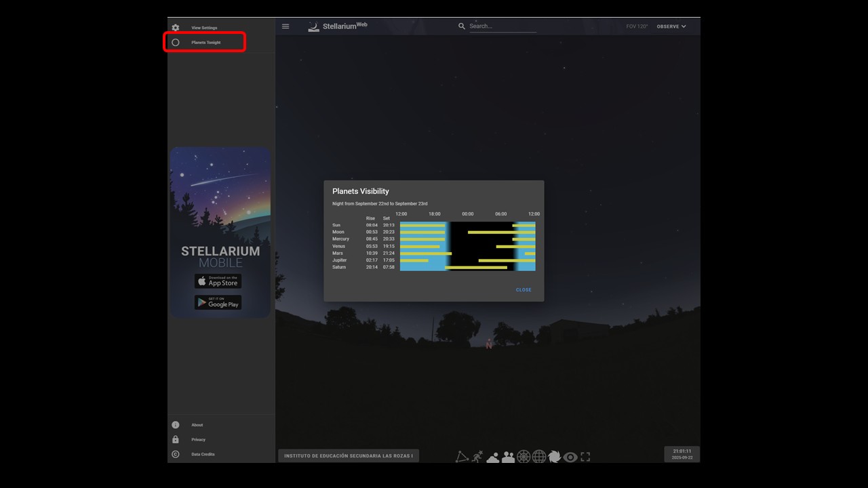Click Venus set time 19:15
Image resolution: width=868 pixels, height=488 pixels.
point(389,246)
